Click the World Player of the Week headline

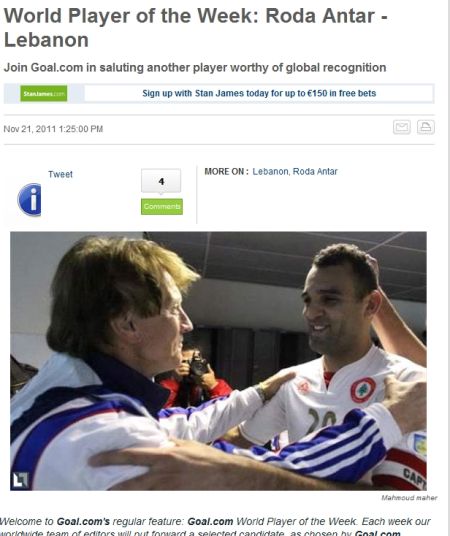[x=195, y=28]
